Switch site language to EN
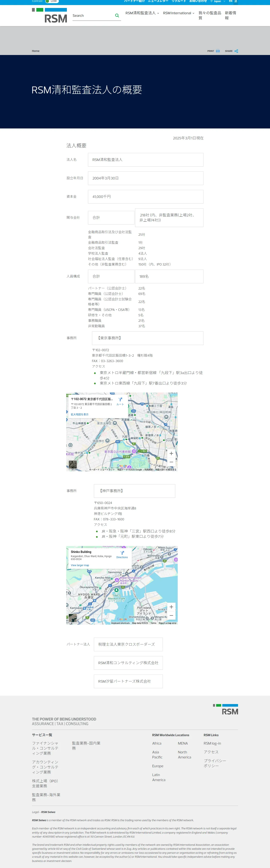 point(230,1)
